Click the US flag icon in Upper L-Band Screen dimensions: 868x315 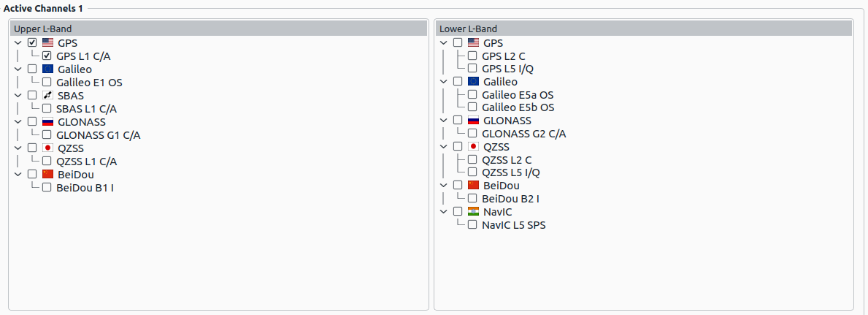48,43
